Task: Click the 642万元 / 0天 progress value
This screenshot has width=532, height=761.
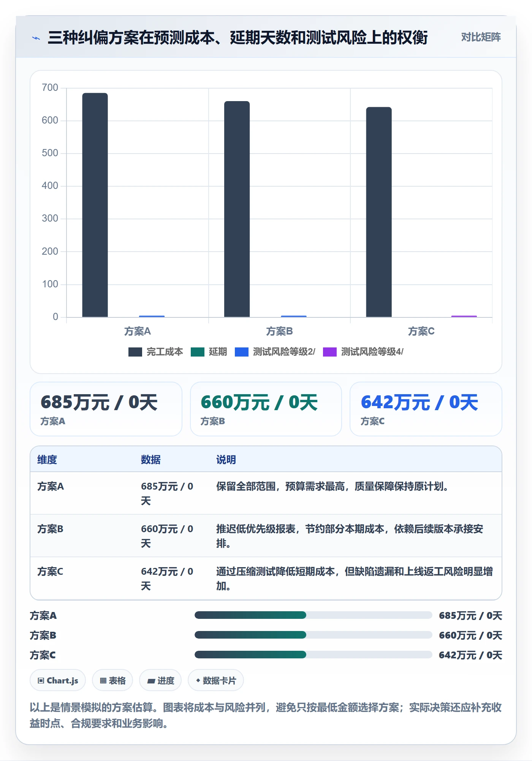Action: click(470, 655)
